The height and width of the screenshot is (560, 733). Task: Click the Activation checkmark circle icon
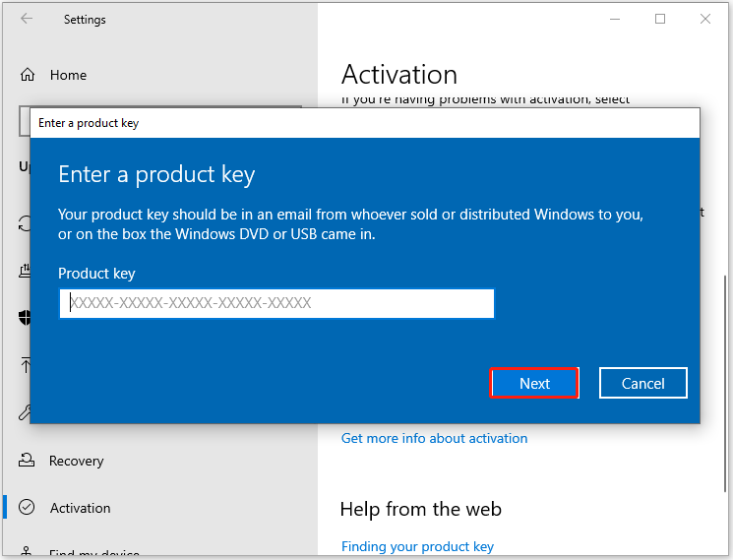click(x=27, y=507)
